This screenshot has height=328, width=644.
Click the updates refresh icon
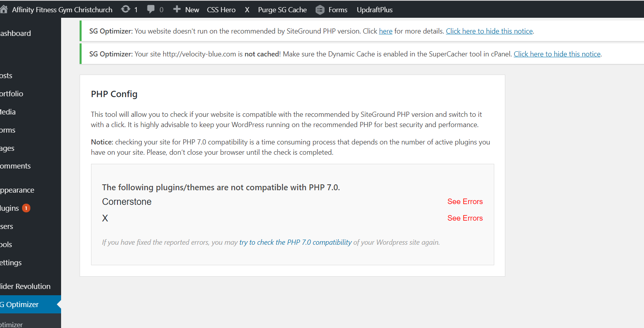point(126,9)
